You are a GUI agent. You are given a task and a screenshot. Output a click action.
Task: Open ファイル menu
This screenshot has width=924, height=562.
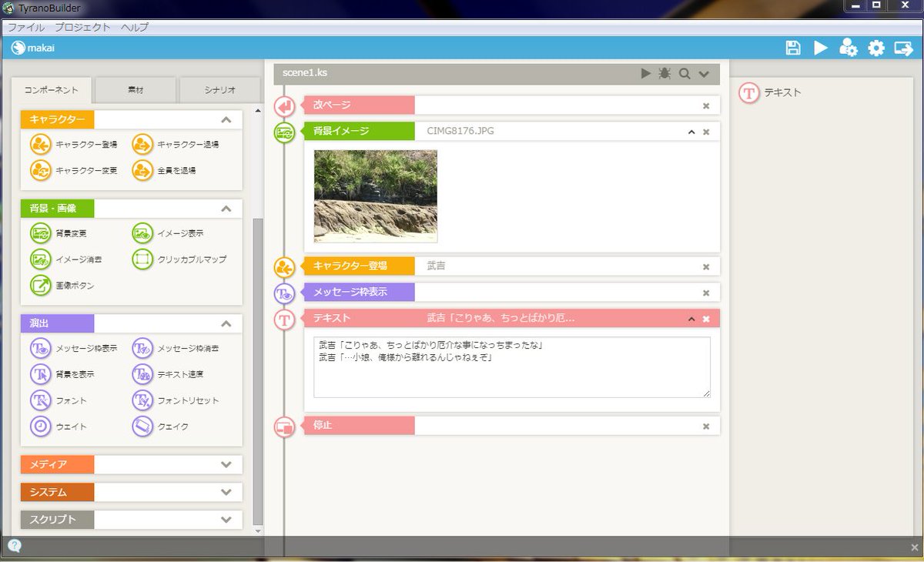26,27
